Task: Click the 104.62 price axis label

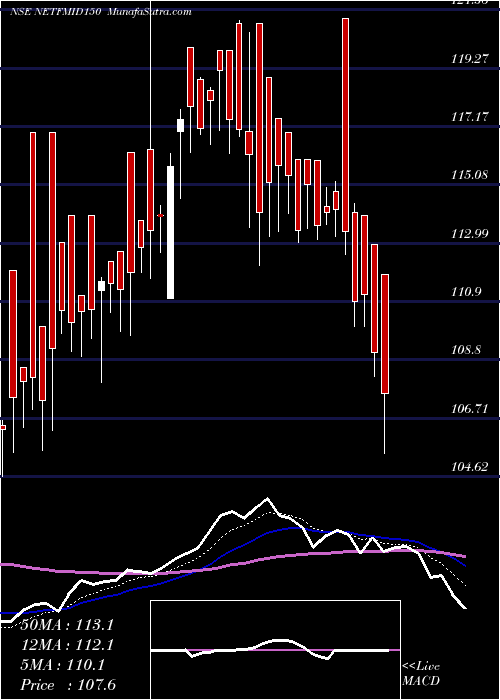Action: point(469,467)
